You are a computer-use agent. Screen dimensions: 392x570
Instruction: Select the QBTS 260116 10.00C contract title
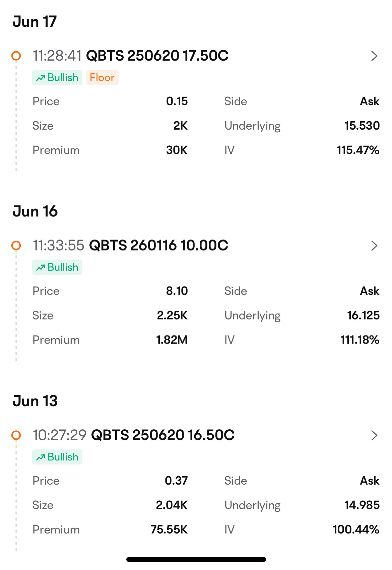(158, 245)
